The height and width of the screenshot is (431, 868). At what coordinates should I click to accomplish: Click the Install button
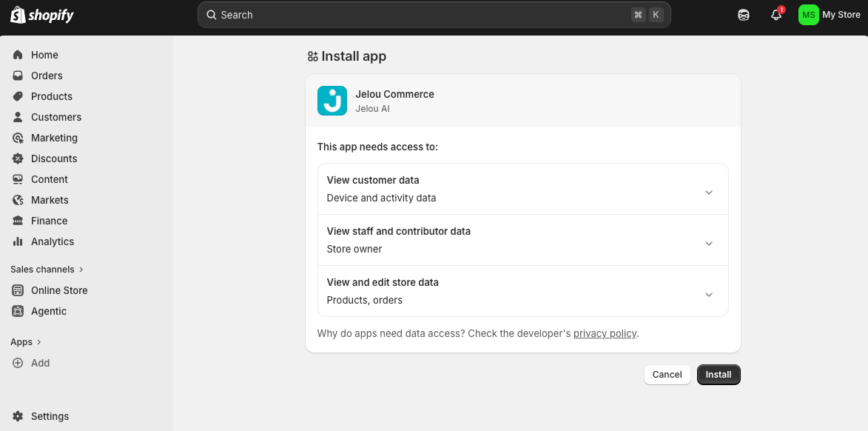pyautogui.click(x=719, y=375)
